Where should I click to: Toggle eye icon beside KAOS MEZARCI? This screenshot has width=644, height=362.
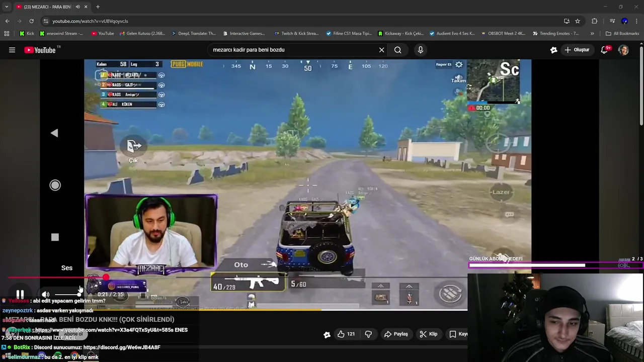(162, 75)
